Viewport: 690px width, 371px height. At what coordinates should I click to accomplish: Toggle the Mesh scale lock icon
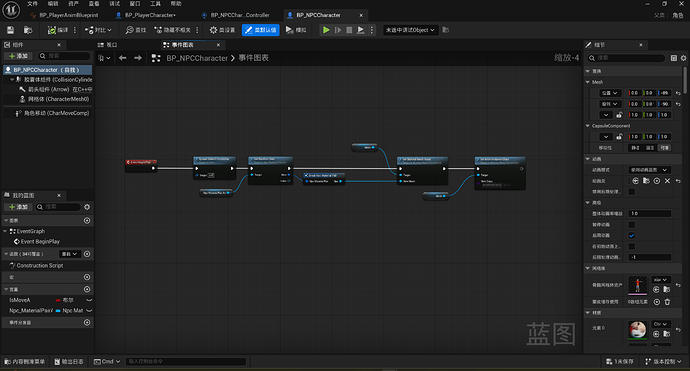(619, 115)
